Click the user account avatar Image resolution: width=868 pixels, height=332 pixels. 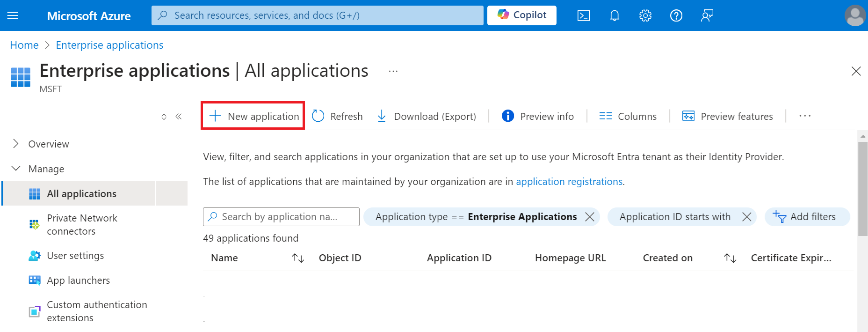tap(855, 15)
